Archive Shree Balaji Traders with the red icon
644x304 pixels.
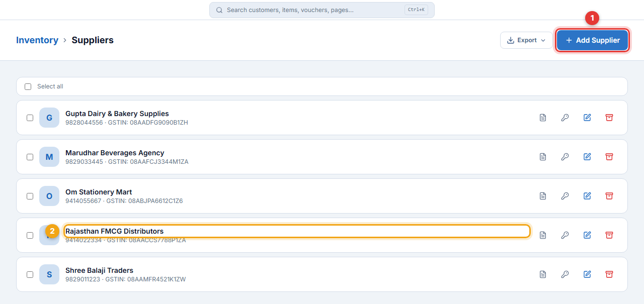[609, 274]
